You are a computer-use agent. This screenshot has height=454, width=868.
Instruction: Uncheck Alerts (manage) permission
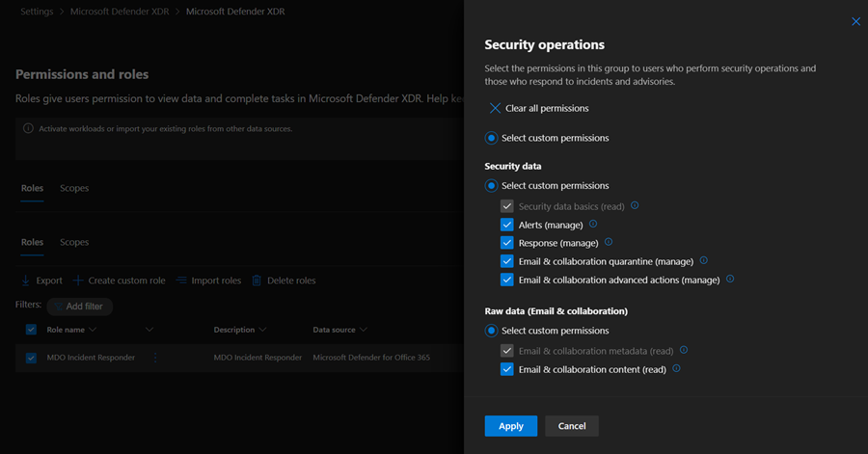click(x=507, y=225)
